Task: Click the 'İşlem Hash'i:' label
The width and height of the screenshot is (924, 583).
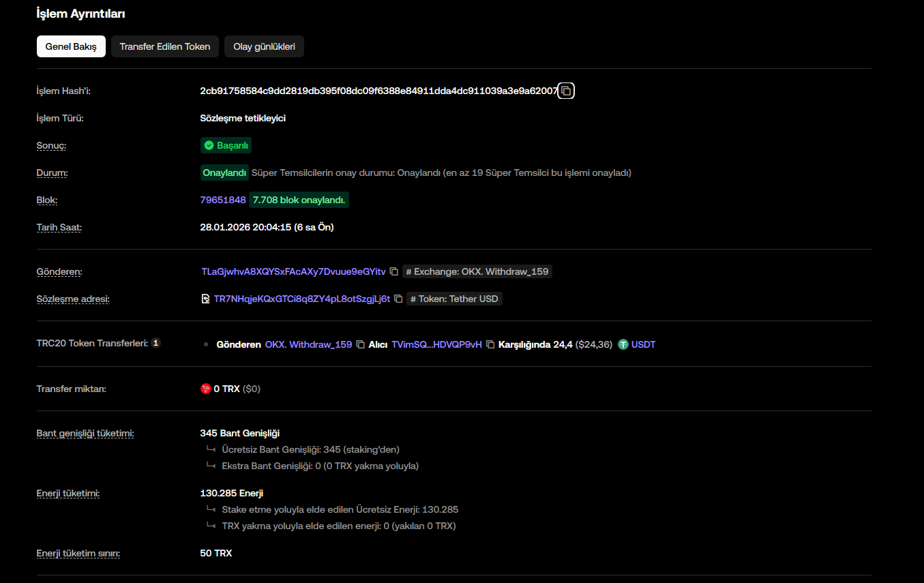Action: (63, 91)
